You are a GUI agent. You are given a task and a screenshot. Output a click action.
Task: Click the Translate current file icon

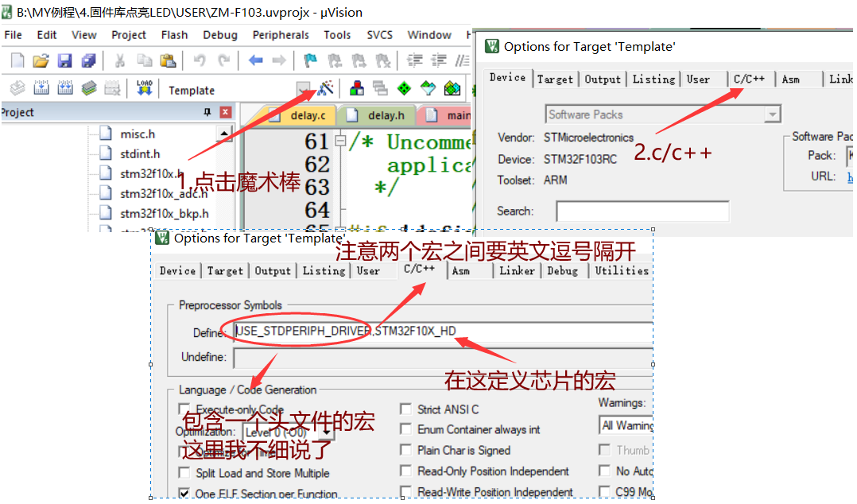point(17,88)
